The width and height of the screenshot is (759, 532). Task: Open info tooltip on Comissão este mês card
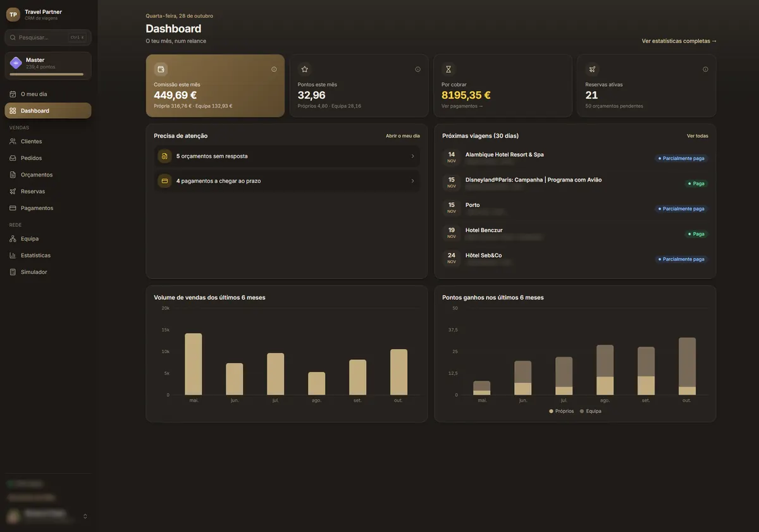[x=274, y=69]
